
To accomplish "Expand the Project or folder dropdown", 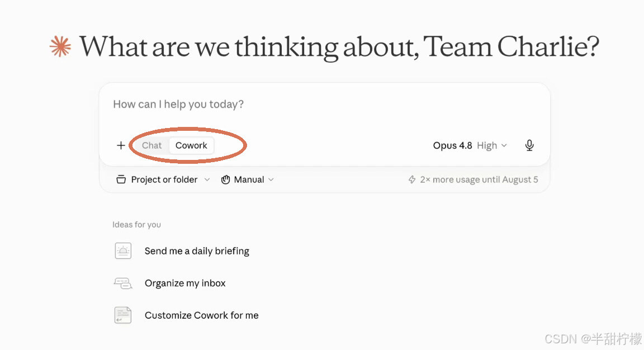I will coord(163,179).
